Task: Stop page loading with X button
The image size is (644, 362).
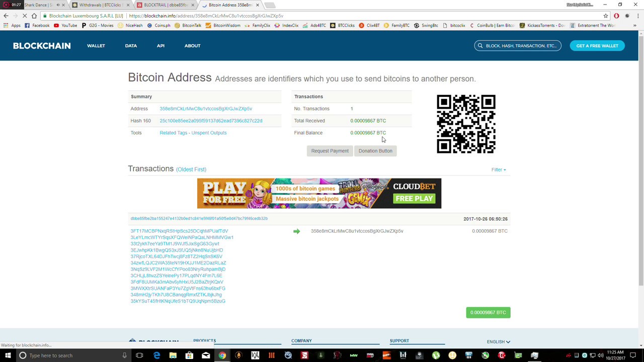Action: (x=25, y=16)
